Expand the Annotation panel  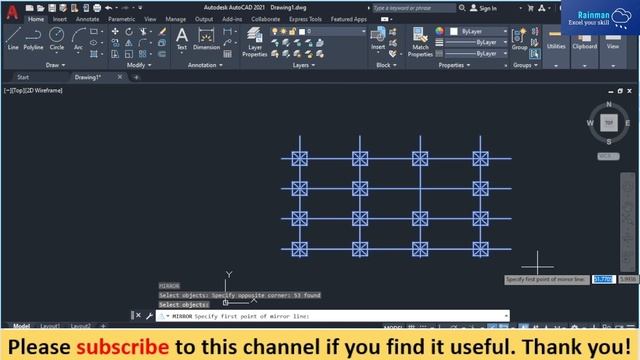205,65
